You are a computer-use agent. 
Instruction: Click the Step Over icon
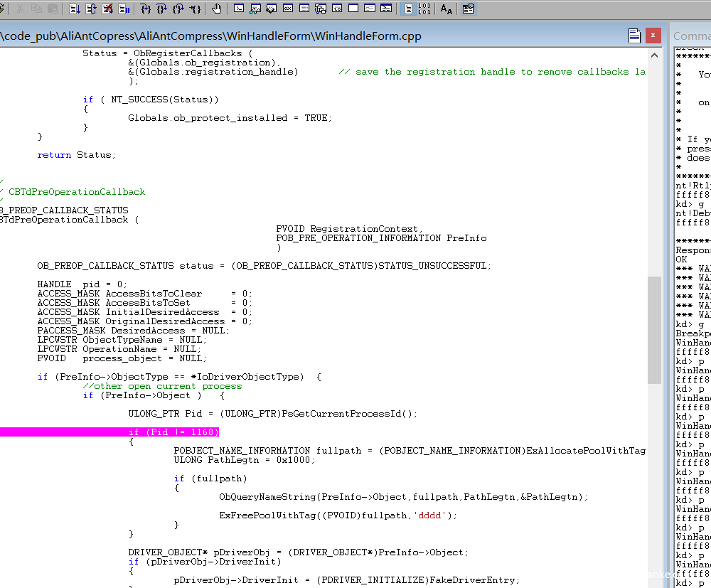tap(162, 9)
